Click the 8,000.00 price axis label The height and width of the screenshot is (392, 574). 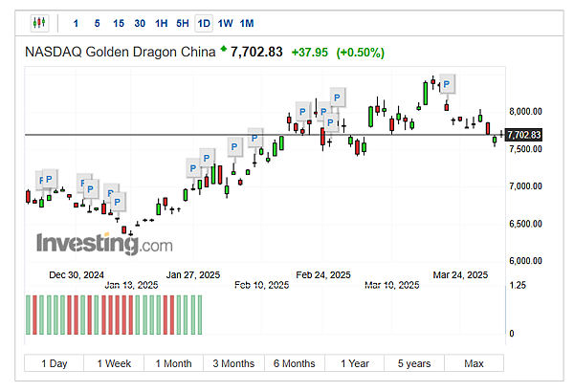coord(525,111)
